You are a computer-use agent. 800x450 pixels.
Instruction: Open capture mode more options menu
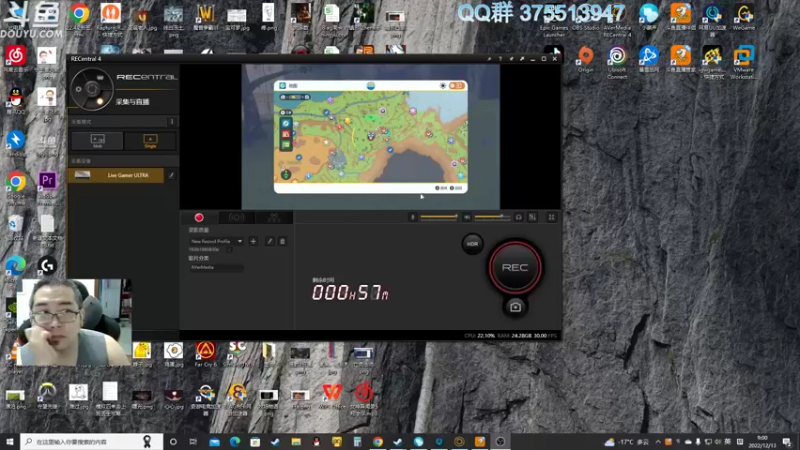172,121
